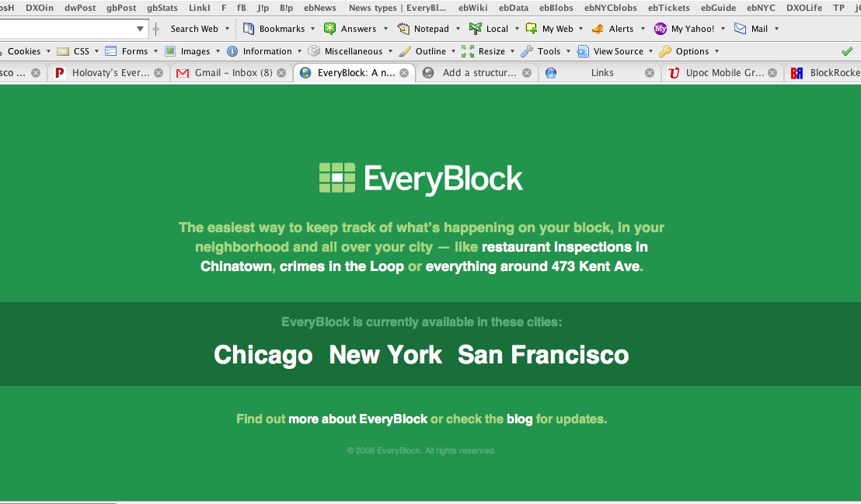
Task: Expand the Bookmarks dropdown arrow
Action: point(313,29)
